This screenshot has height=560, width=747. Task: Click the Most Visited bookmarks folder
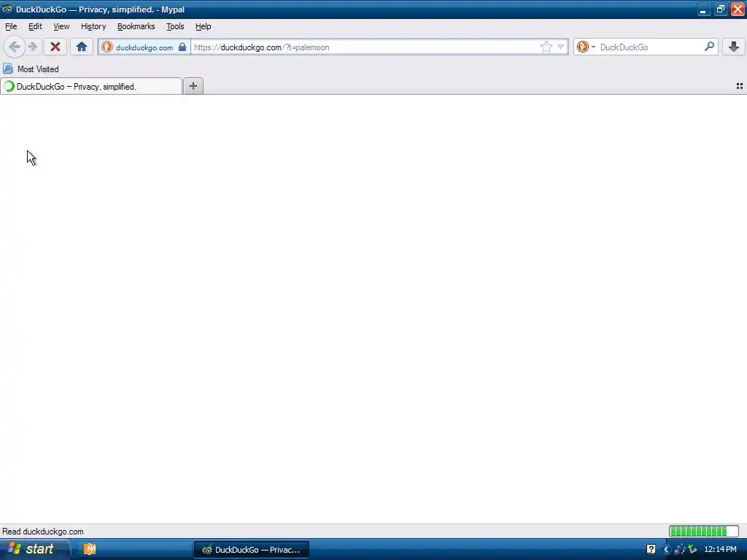(x=31, y=69)
